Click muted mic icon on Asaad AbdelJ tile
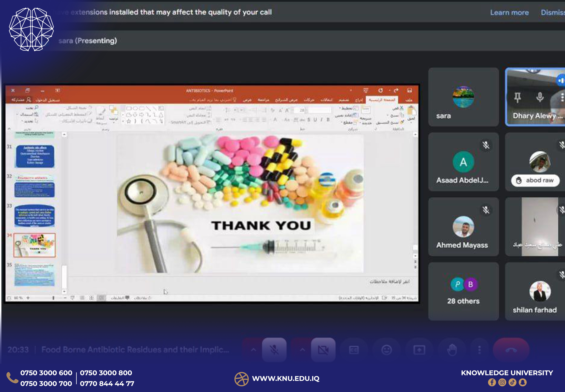Image resolution: width=565 pixels, height=392 pixels. 486,145
